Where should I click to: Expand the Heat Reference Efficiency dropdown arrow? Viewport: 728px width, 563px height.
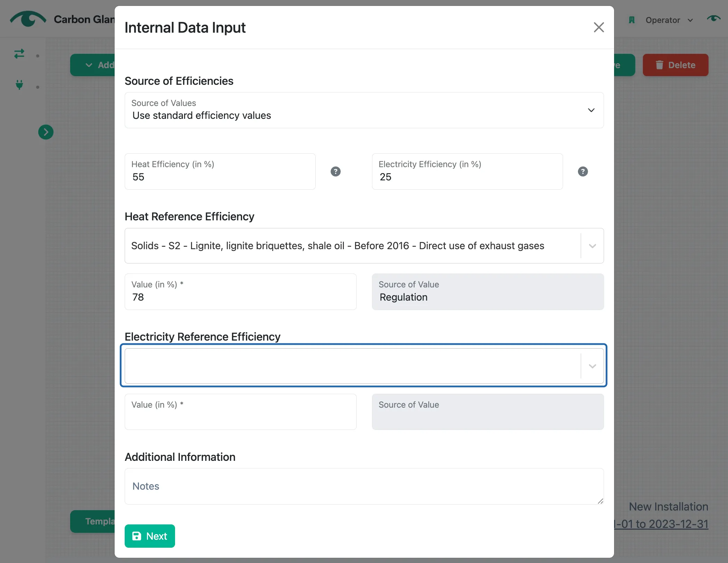point(592,246)
